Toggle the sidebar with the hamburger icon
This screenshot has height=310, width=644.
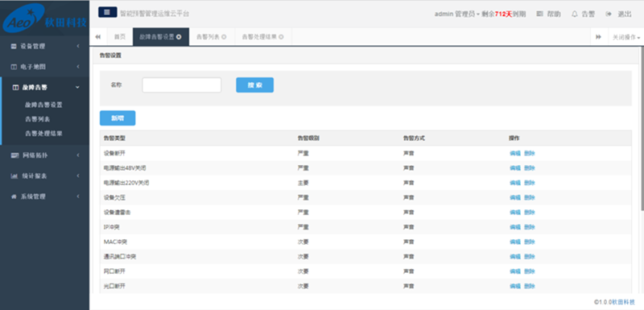point(108,12)
